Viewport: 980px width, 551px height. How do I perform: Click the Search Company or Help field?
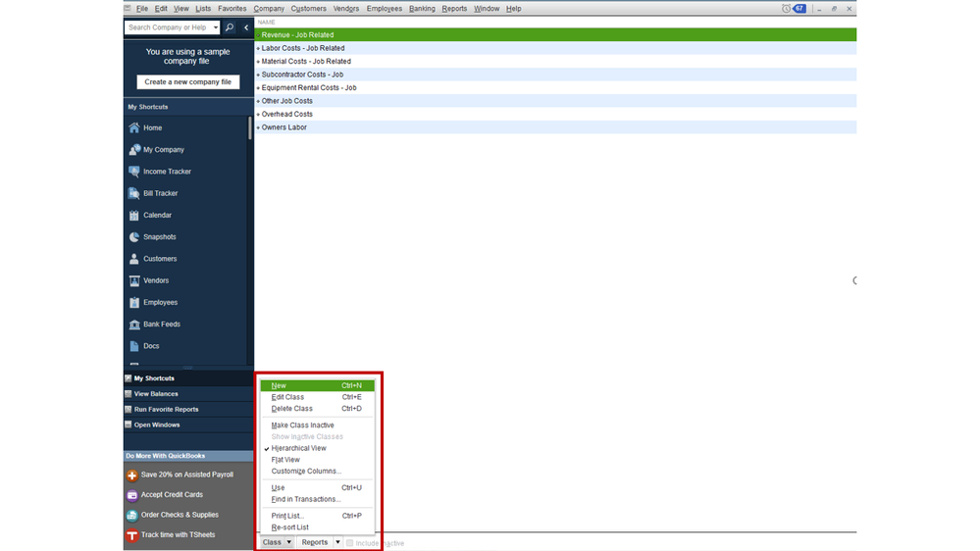[168, 27]
